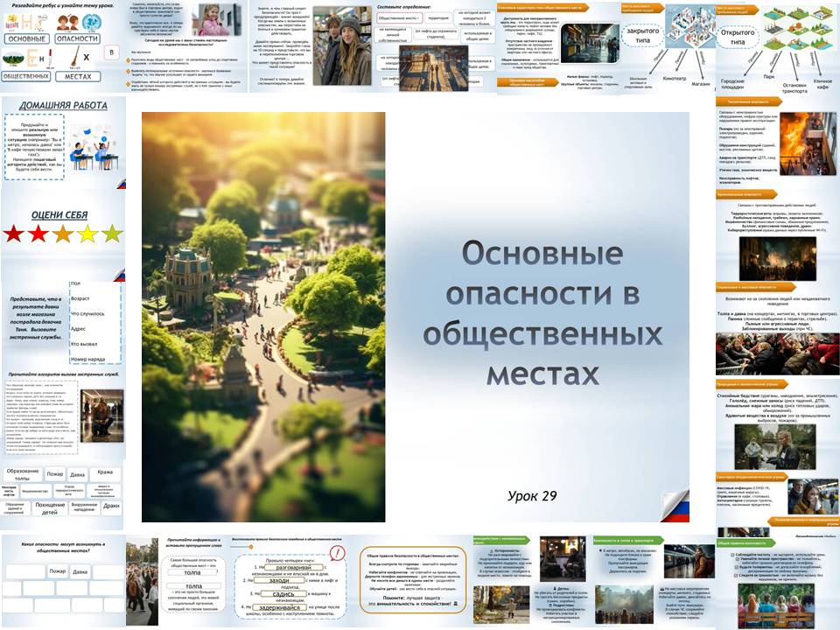This screenshot has width=840, height=630.
Task: Check the Соблюдайте чистоту checkbox
Action: point(731,555)
